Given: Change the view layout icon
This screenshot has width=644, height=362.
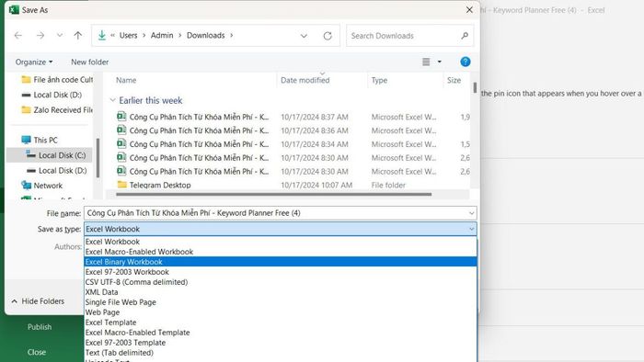Looking at the screenshot, I should [x=426, y=62].
